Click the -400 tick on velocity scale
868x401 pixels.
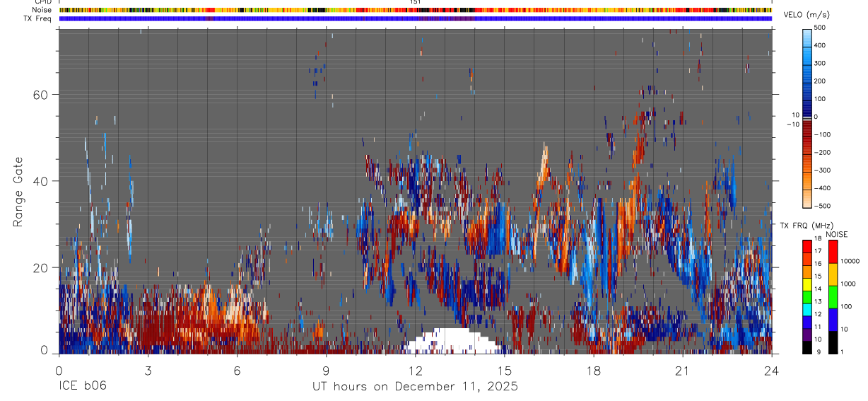coord(822,188)
